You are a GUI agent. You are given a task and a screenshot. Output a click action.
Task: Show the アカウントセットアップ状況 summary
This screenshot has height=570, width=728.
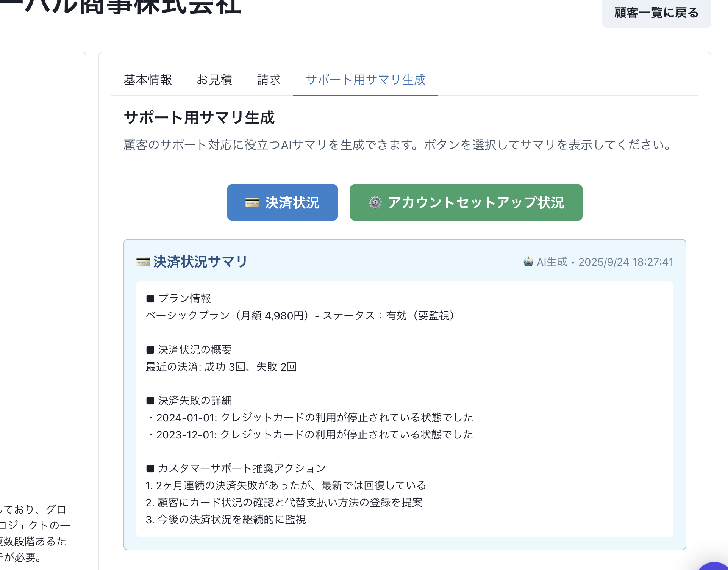click(466, 202)
